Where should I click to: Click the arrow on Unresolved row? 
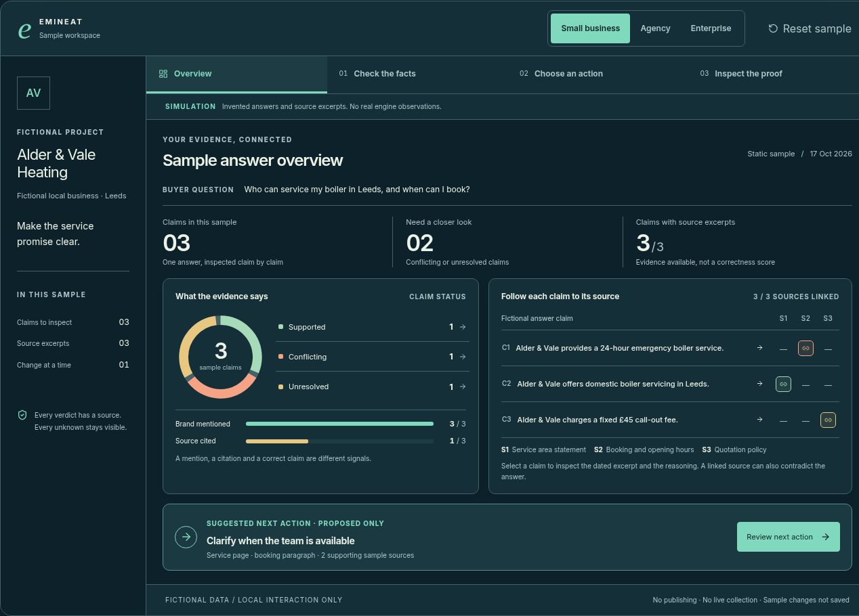(x=463, y=387)
